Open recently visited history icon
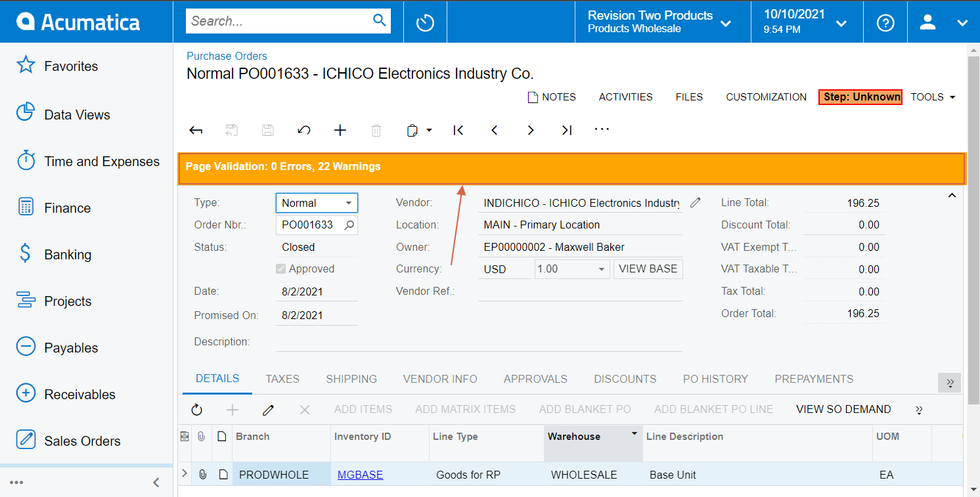This screenshot has height=497, width=980. click(425, 22)
